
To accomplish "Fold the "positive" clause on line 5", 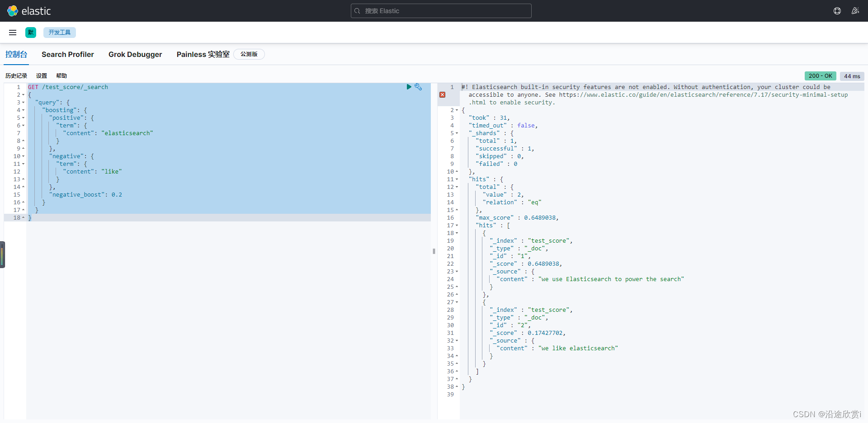I will pyautogui.click(x=24, y=118).
